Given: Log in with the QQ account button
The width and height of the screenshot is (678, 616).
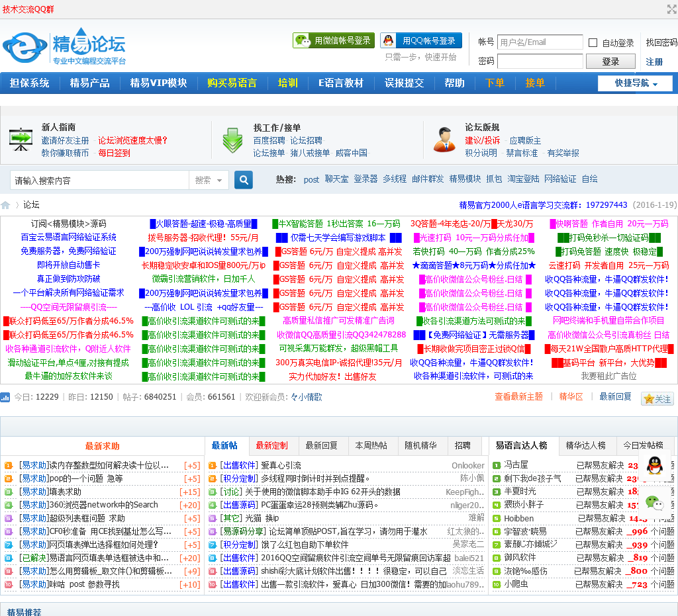Looking at the screenshot, I should tap(420, 40).
